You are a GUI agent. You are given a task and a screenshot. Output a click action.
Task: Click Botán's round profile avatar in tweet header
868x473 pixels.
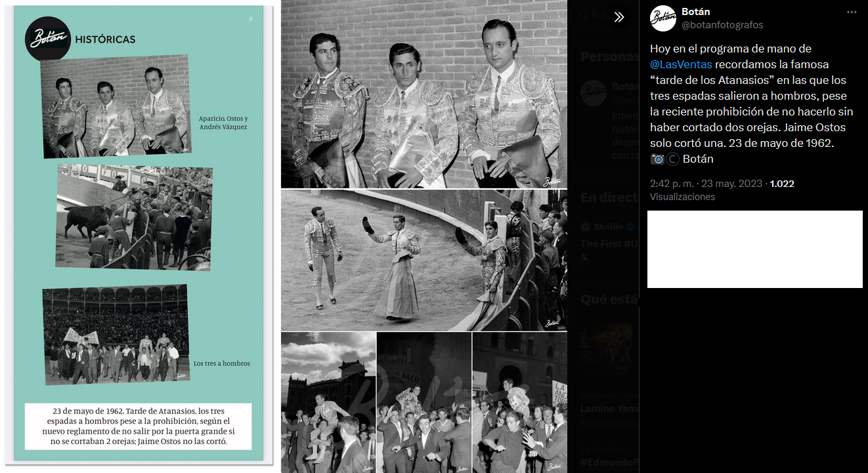pos(663,18)
